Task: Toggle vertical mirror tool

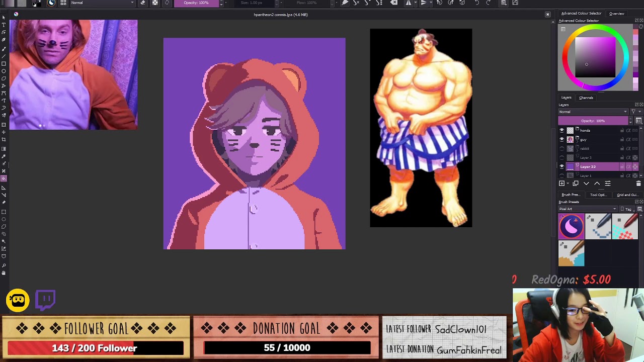Action: pyautogui.click(x=424, y=3)
